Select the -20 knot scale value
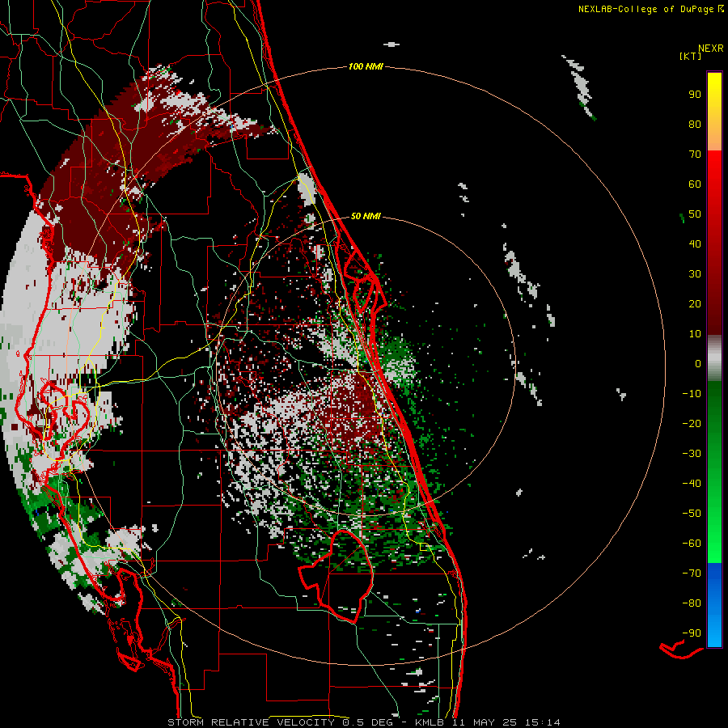 click(x=692, y=423)
